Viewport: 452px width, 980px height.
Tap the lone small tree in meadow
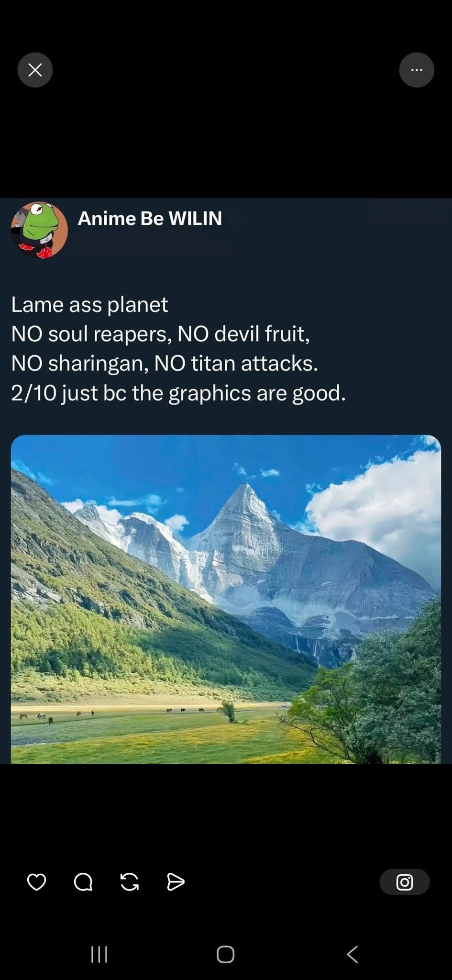pos(229,711)
